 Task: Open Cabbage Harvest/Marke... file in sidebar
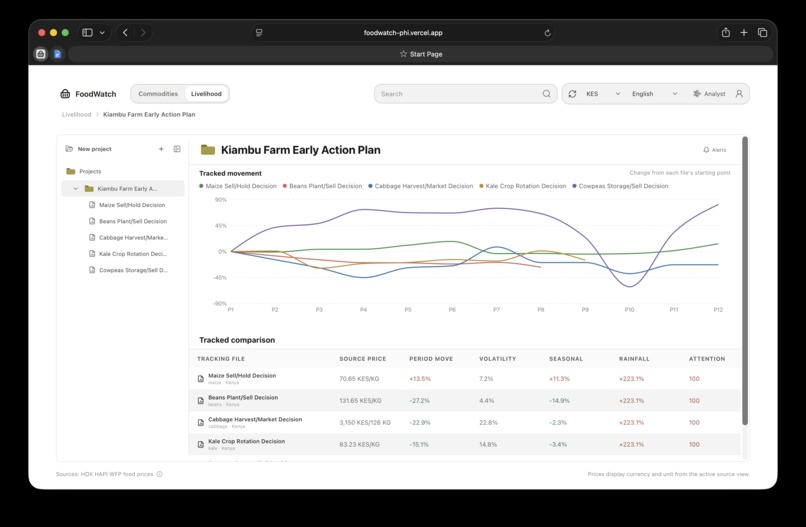(129, 238)
